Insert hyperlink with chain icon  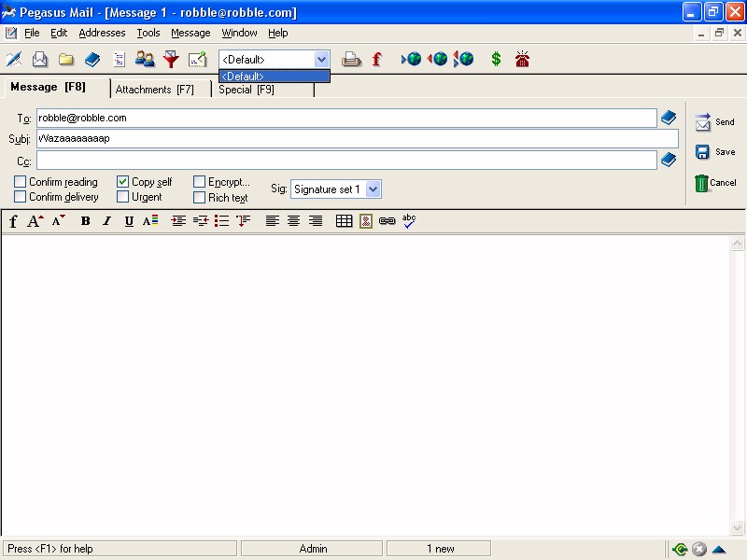388,221
